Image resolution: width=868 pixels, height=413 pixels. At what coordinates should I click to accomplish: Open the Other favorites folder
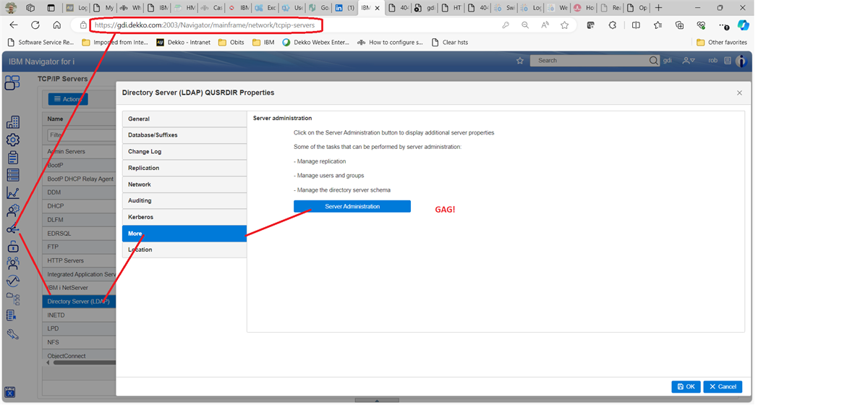click(721, 43)
